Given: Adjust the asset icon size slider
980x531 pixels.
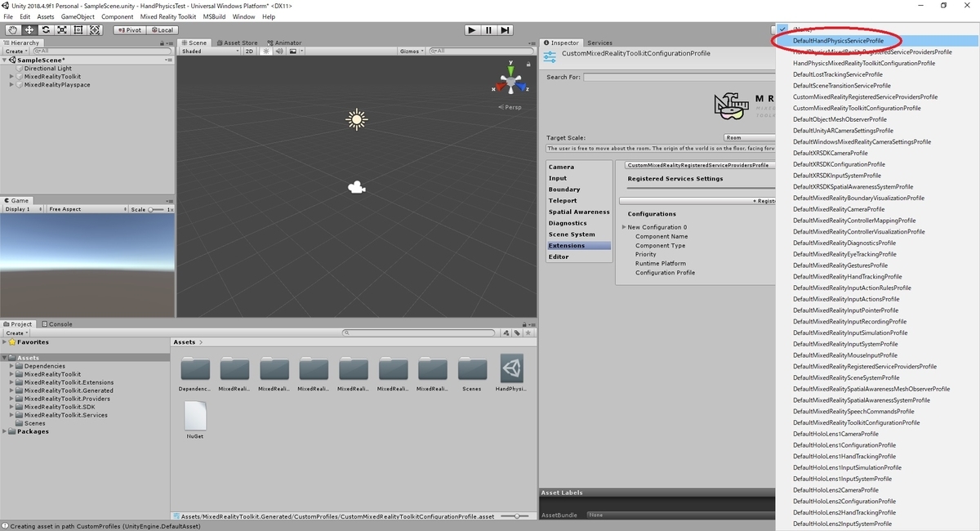Looking at the screenshot, I should [516, 516].
